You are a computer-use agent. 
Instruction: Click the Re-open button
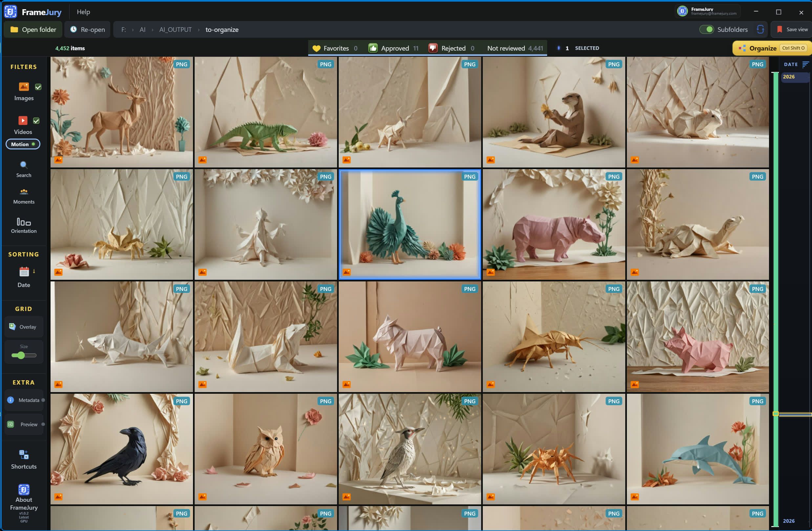pyautogui.click(x=88, y=30)
